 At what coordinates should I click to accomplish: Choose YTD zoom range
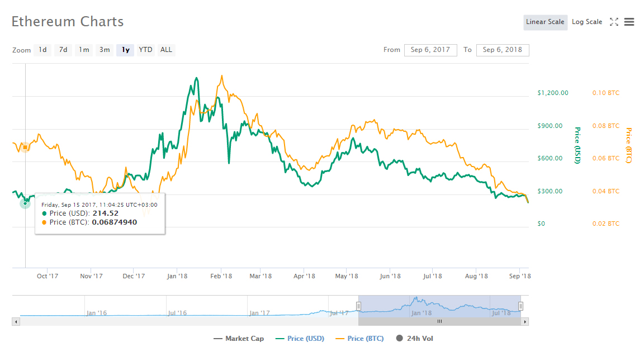(x=145, y=50)
